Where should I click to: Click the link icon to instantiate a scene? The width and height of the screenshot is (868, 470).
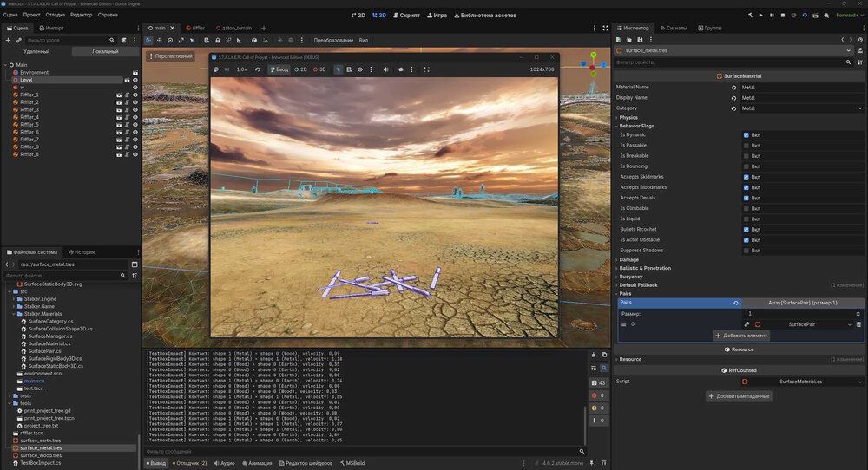click(19, 41)
